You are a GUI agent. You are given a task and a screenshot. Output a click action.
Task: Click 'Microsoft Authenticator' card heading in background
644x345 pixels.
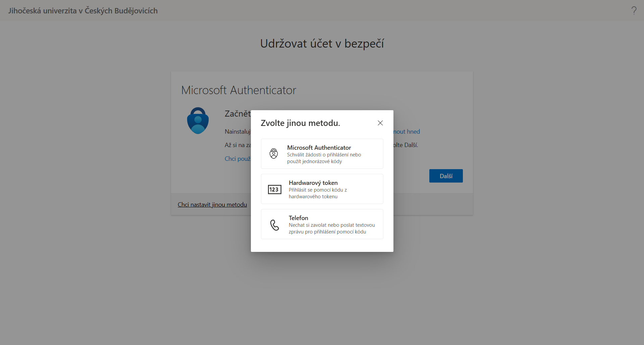point(238,90)
